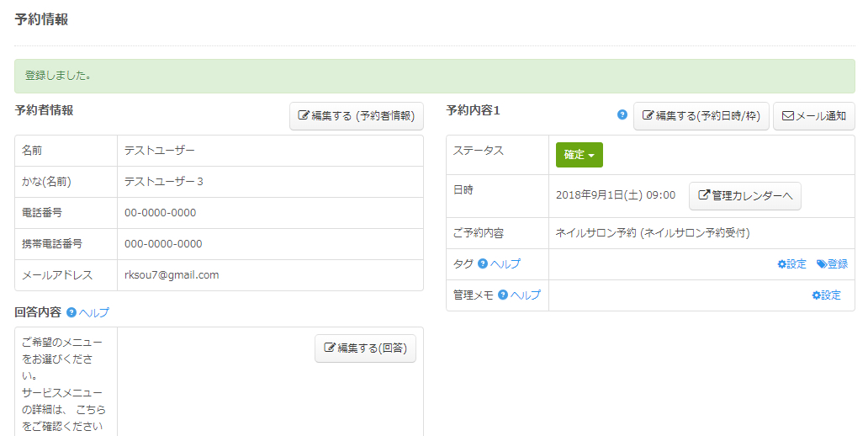
Task: Click the help icon beside 予約内容1
Action: [x=622, y=114]
